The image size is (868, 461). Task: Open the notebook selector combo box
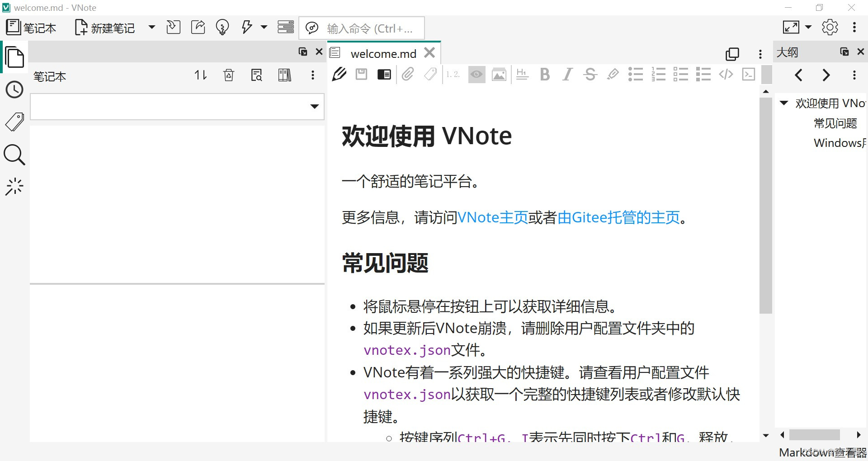(177, 107)
